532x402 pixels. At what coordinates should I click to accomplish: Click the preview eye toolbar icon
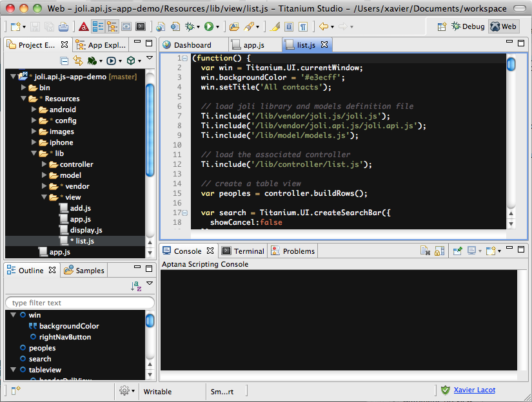(x=126, y=26)
